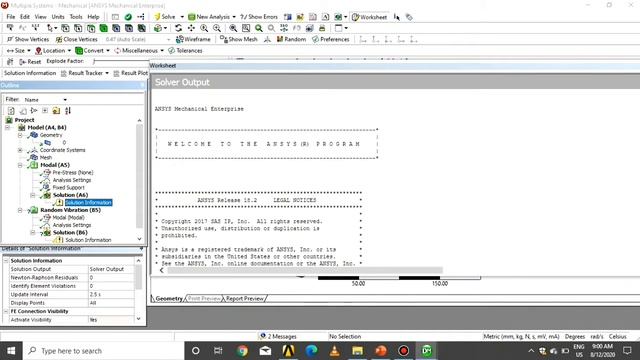640x360 pixels.
Task: Toggle Close Vertices
Action: coord(77,39)
